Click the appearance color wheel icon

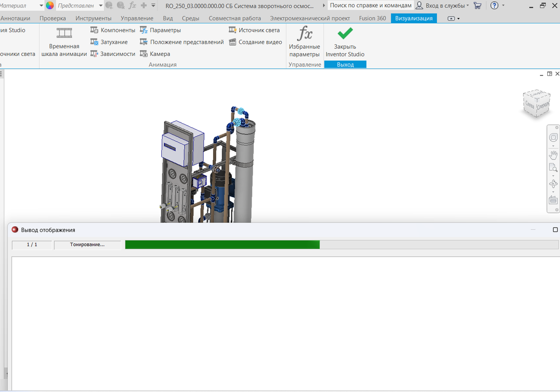(x=50, y=6)
